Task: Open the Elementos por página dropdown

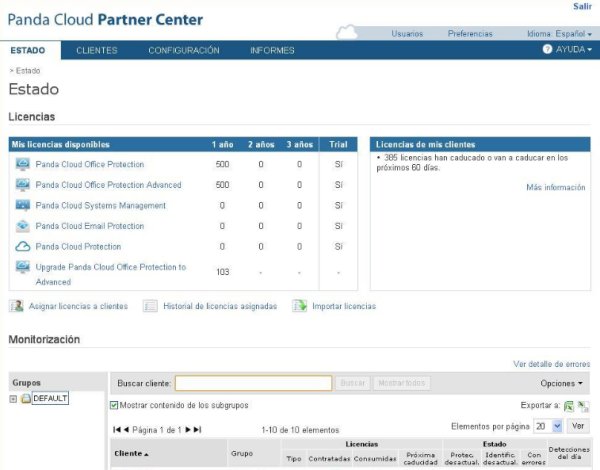Action: click(x=548, y=426)
